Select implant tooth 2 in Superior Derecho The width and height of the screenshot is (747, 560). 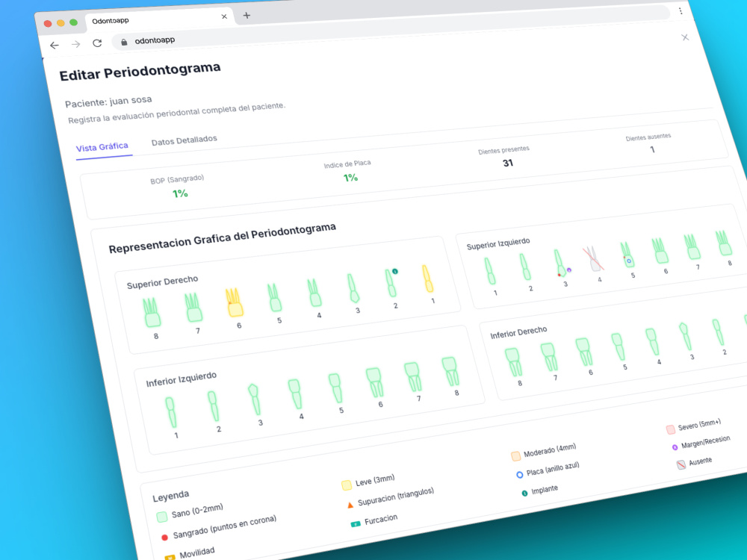click(391, 283)
